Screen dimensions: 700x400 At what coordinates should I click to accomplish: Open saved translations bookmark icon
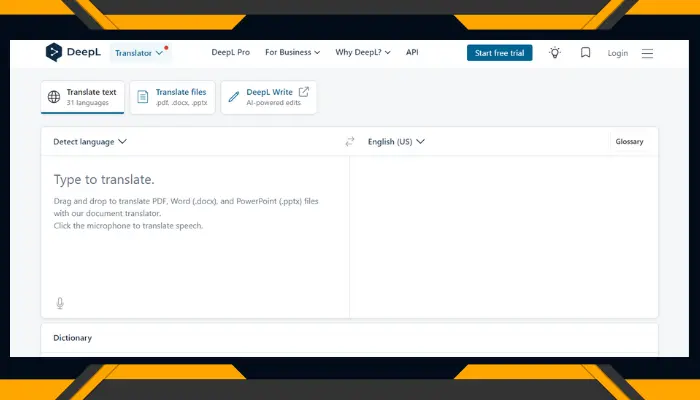[585, 53]
